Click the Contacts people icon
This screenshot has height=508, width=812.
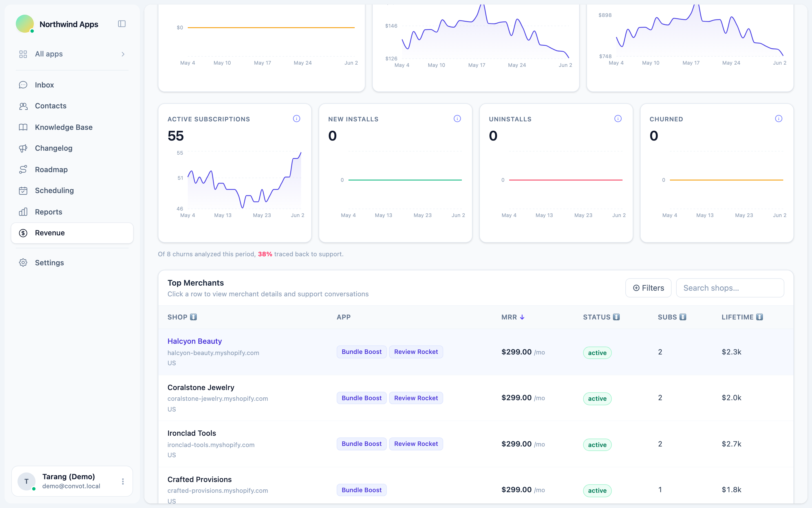[x=23, y=106]
